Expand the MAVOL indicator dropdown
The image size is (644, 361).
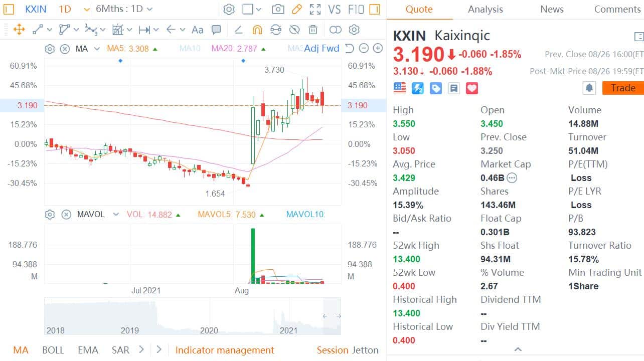tap(116, 215)
